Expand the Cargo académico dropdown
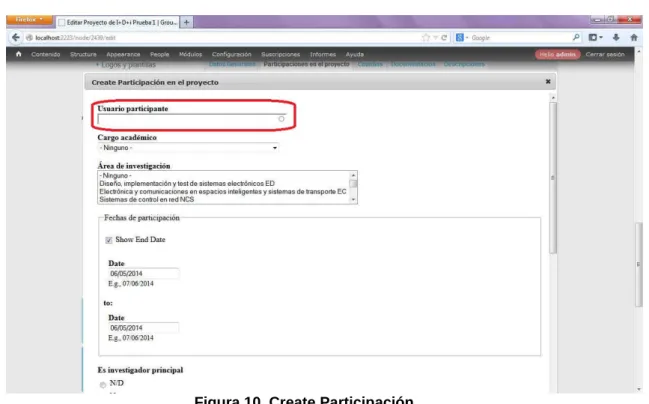649x404 pixels. [188, 148]
